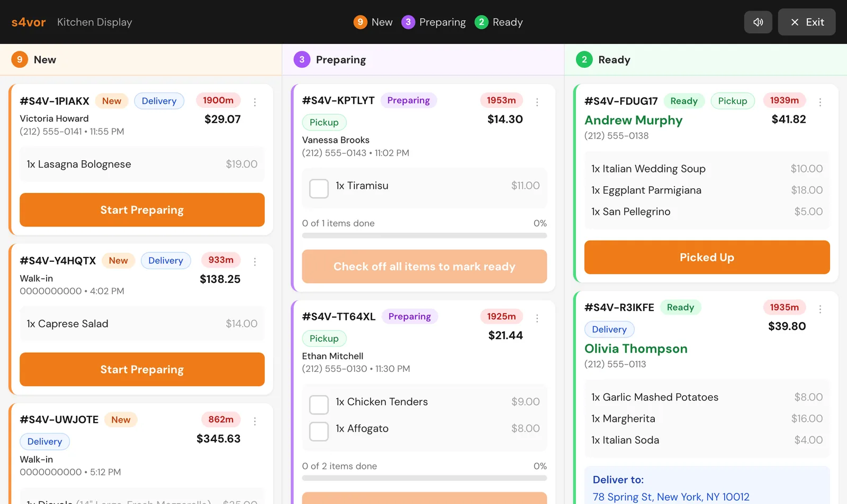Viewport: 847px width, 504px height.
Task: Select the New filter in top header
Action: tap(373, 22)
